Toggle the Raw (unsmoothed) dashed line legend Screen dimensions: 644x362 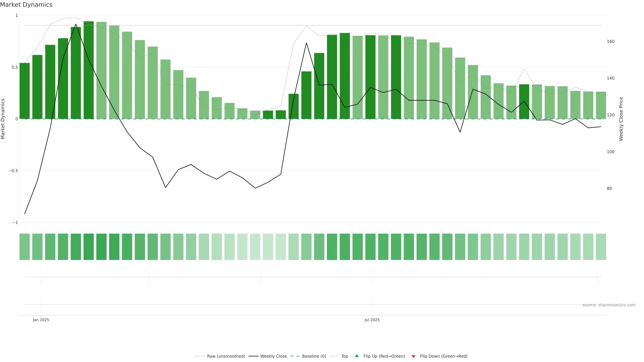[x=200, y=356]
